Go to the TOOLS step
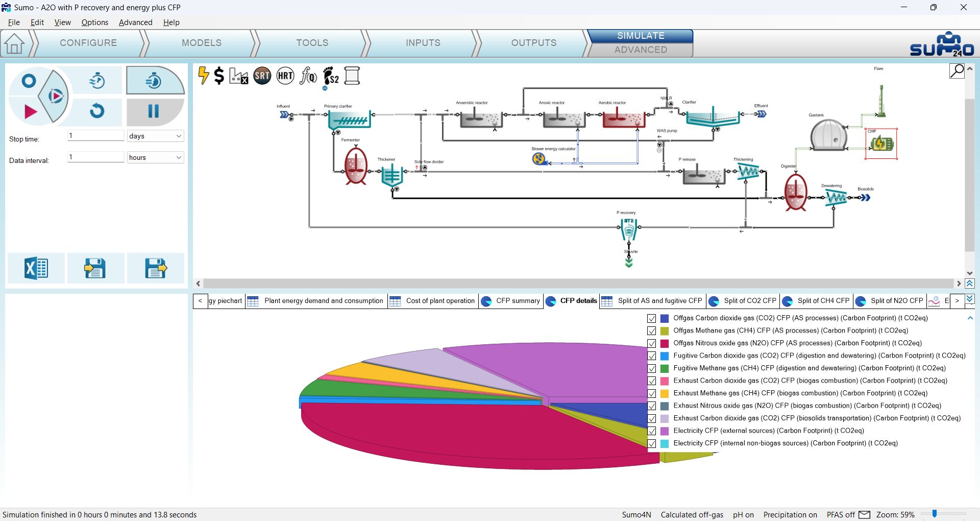 [x=312, y=43]
